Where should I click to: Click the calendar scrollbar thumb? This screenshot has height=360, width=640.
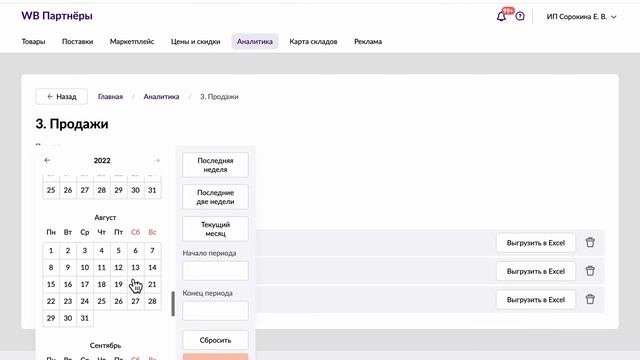(x=173, y=304)
